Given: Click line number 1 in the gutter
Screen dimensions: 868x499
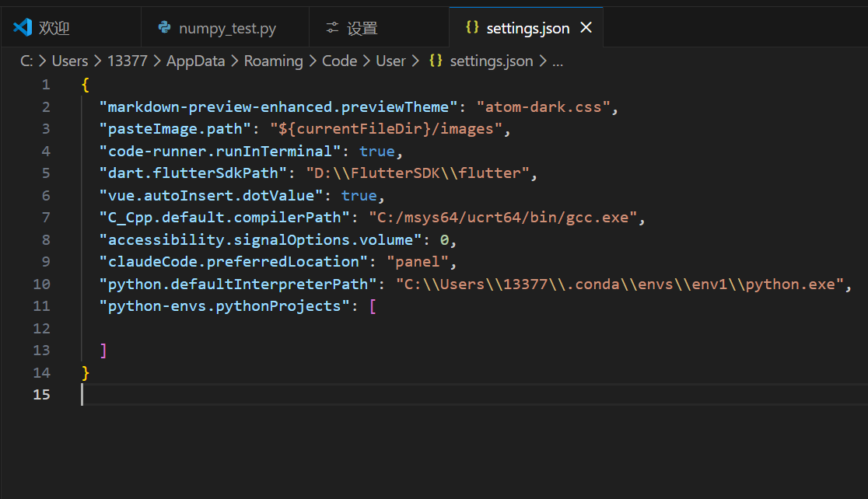Looking at the screenshot, I should pyautogui.click(x=46, y=85).
